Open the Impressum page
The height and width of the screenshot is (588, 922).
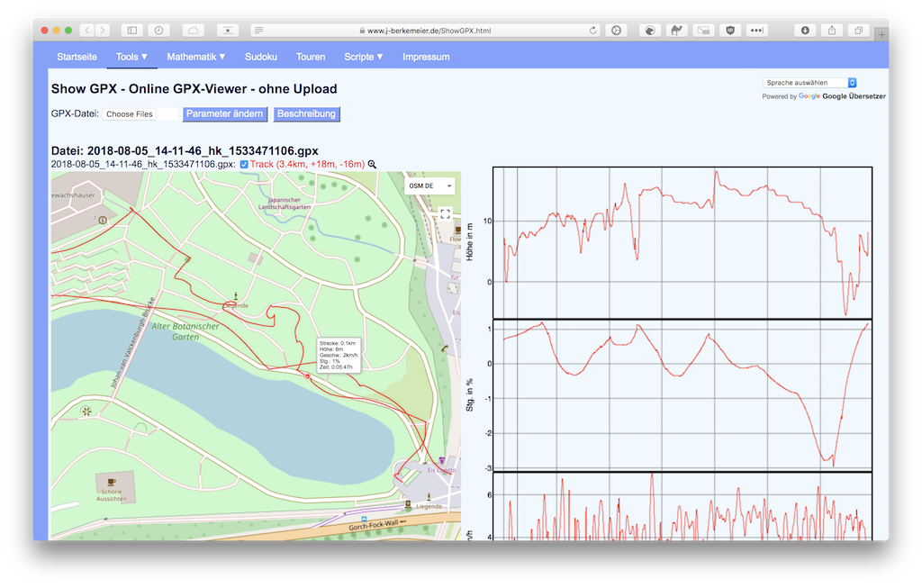coord(426,57)
